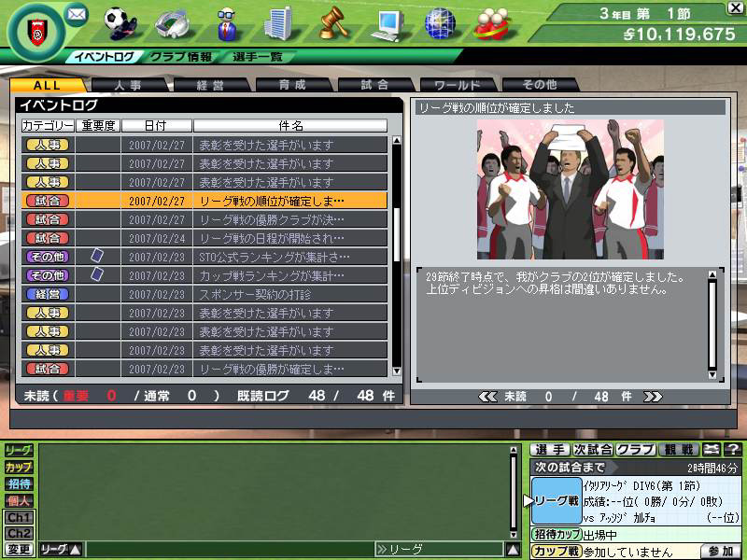Switch to the 人事 tab

point(128,85)
